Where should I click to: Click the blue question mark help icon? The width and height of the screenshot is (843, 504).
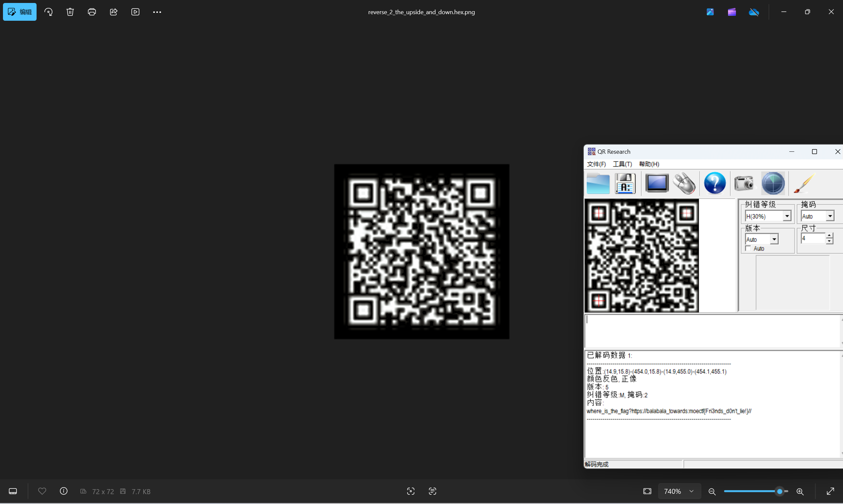click(x=715, y=183)
